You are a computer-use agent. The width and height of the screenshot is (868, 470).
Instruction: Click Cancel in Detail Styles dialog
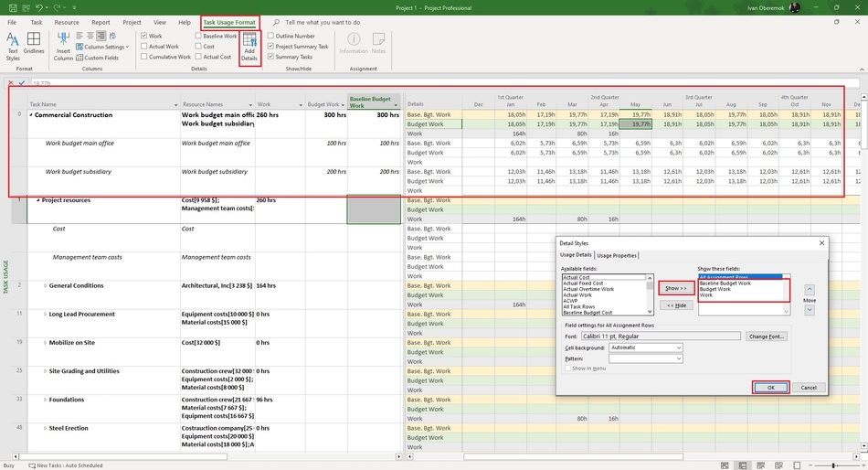tap(809, 388)
